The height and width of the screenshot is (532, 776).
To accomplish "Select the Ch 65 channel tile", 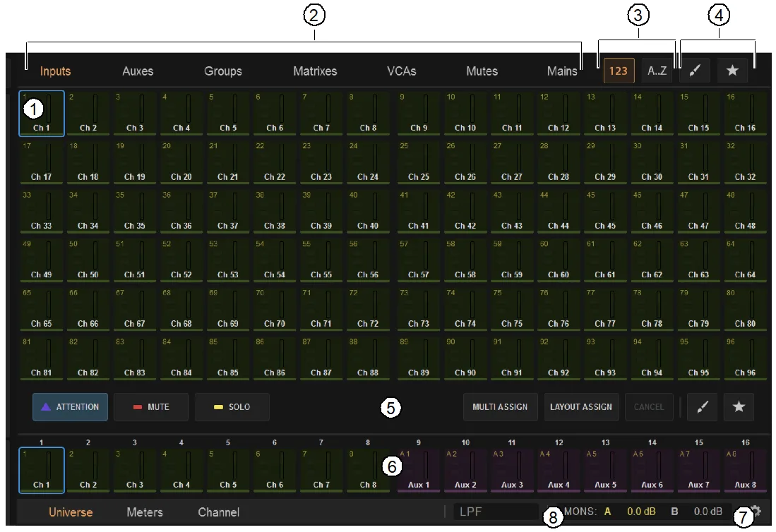I will pyautogui.click(x=42, y=309).
